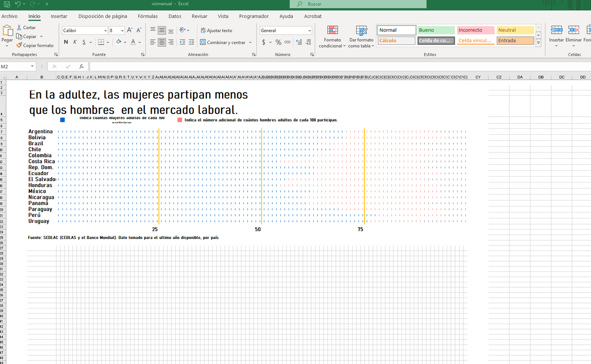591x364 pixels.
Task: Switch to the Revisar tab
Action: pyautogui.click(x=199, y=16)
